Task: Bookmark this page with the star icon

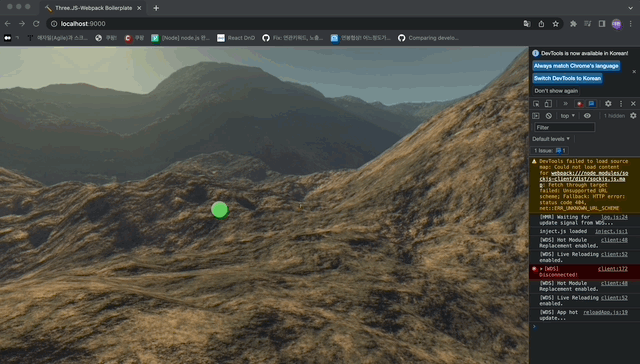Action: (556, 24)
